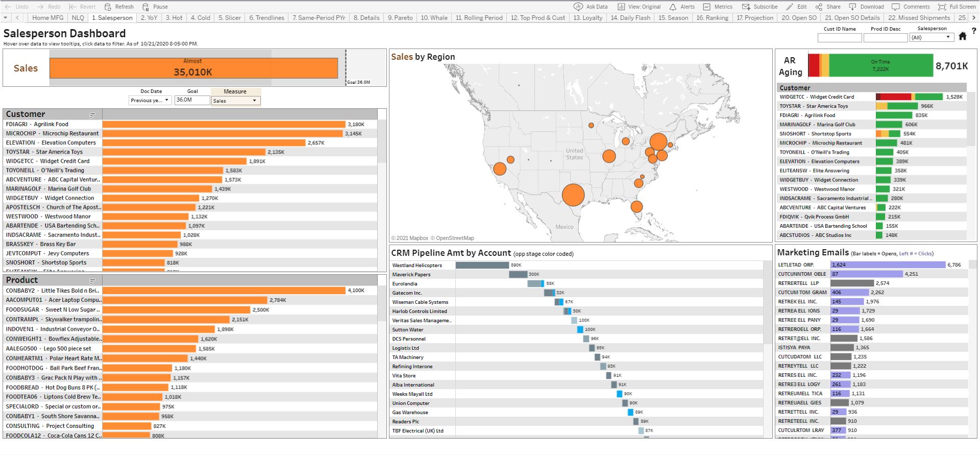Click the Redo arrow icon
980x456 pixels.
point(40,7)
